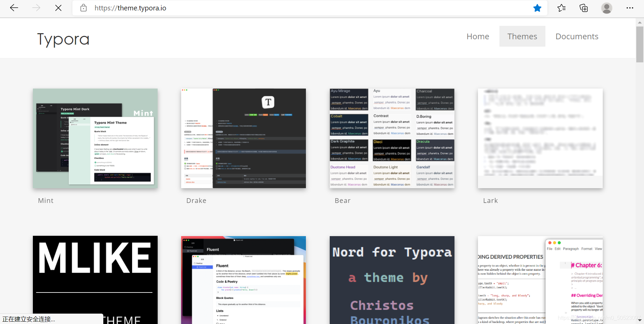Open the Drake theme thumbnail
This screenshot has height=324, width=644.
(244, 138)
